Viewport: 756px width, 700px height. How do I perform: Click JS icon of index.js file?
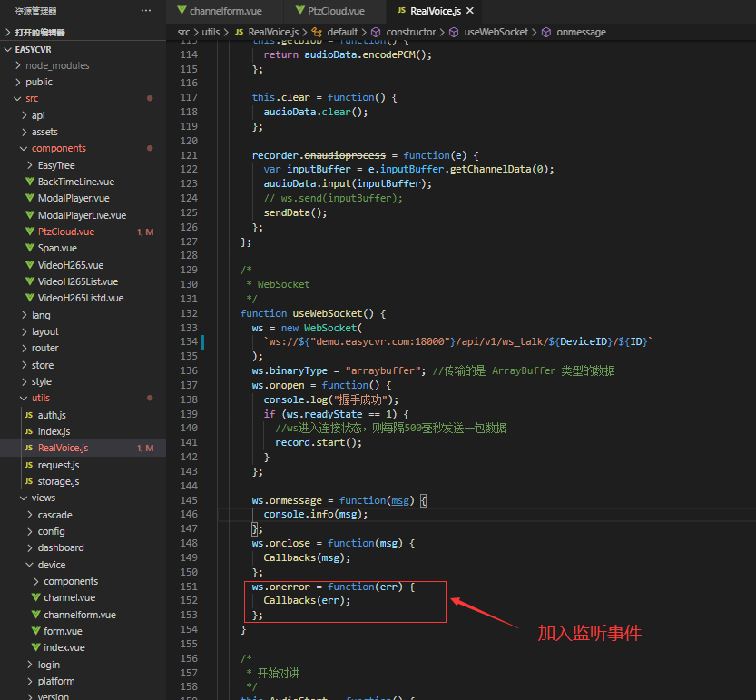[29, 431]
